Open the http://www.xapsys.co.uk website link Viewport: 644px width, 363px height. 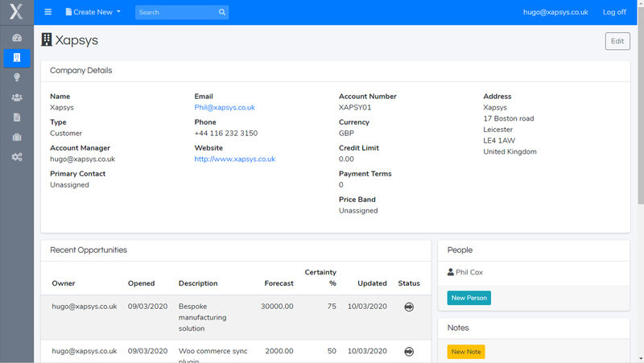pos(234,159)
